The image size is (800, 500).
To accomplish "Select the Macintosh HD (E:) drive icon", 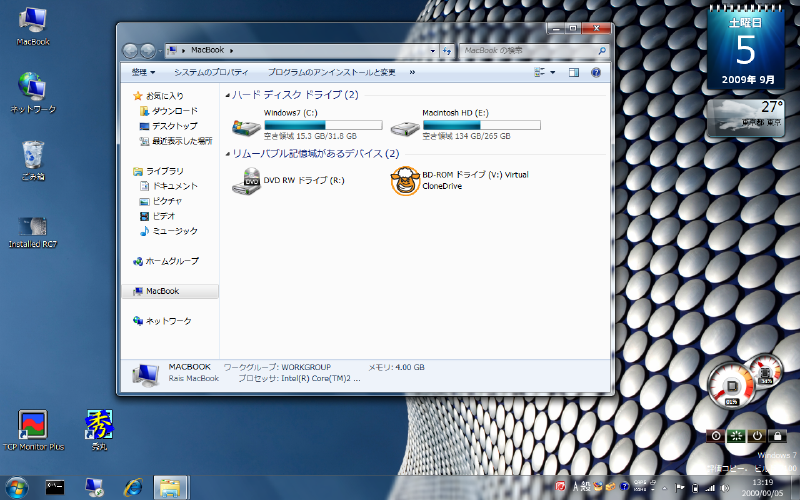I will tap(405, 128).
